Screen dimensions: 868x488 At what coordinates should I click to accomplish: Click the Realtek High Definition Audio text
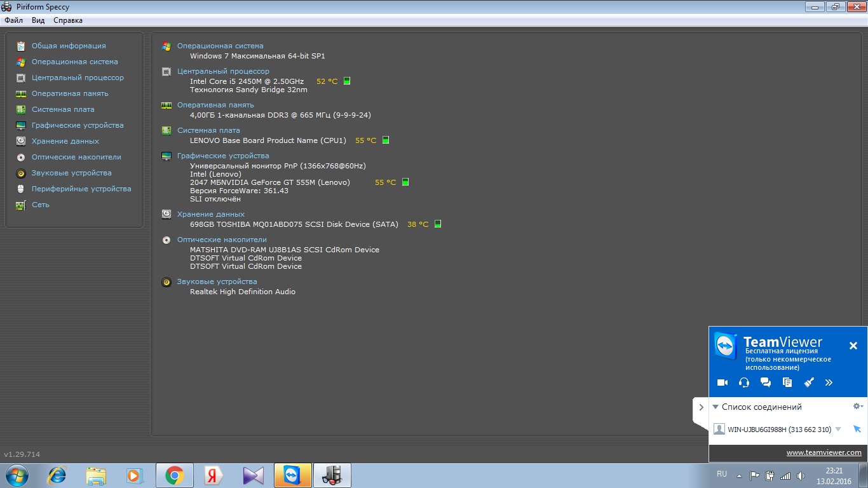243,292
